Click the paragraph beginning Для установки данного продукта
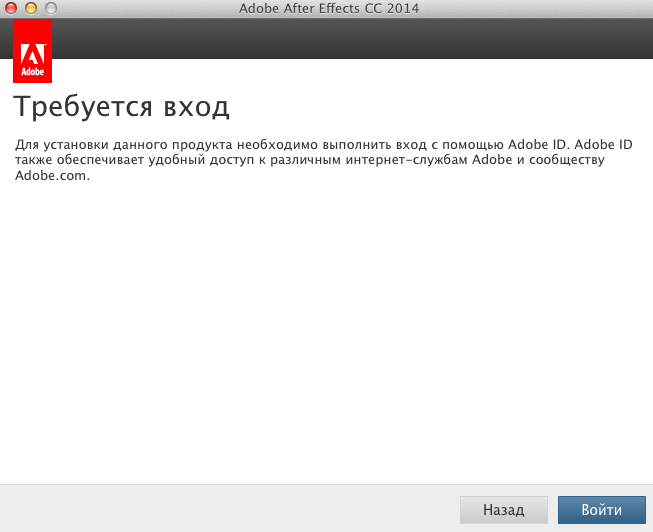Screen dimensions: 653x532 pyautogui.click(x=324, y=160)
